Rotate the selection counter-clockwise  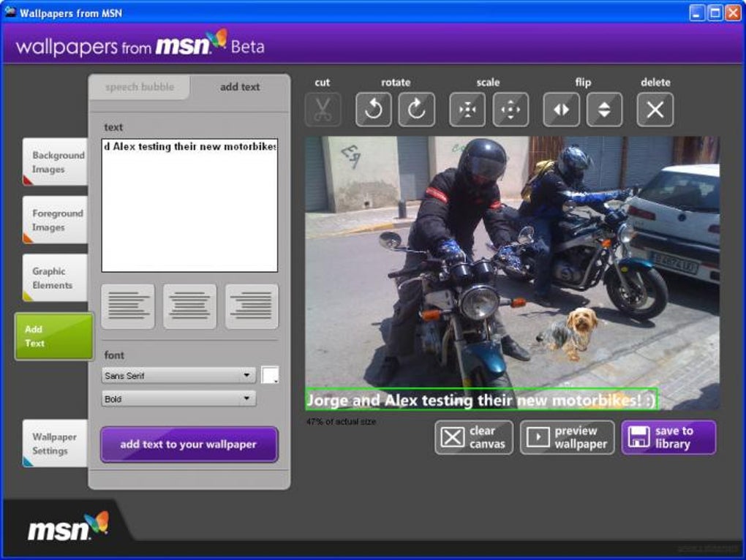click(374, 110)
